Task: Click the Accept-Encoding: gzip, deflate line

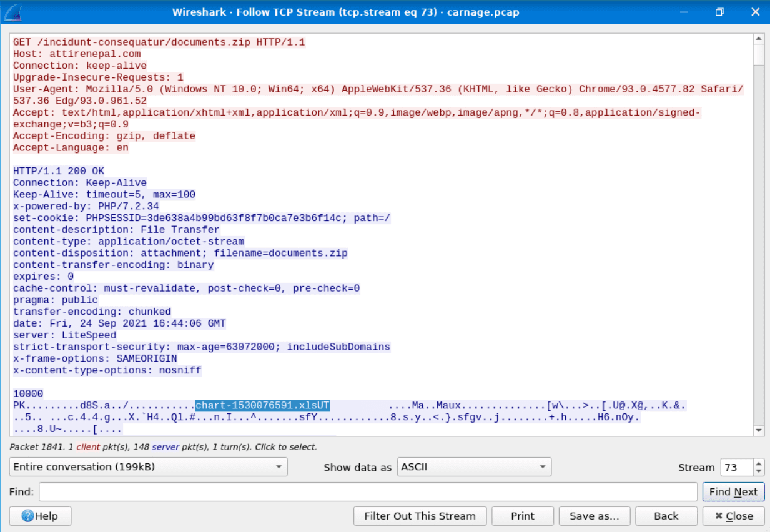Action: tap(104, 135)
